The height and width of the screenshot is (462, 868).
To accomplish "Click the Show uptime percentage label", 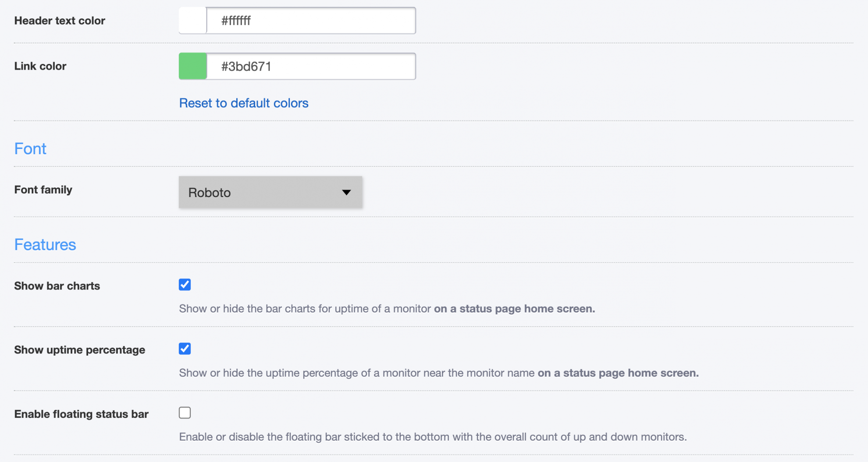I will pyautogui.click(x=79, y=349).
